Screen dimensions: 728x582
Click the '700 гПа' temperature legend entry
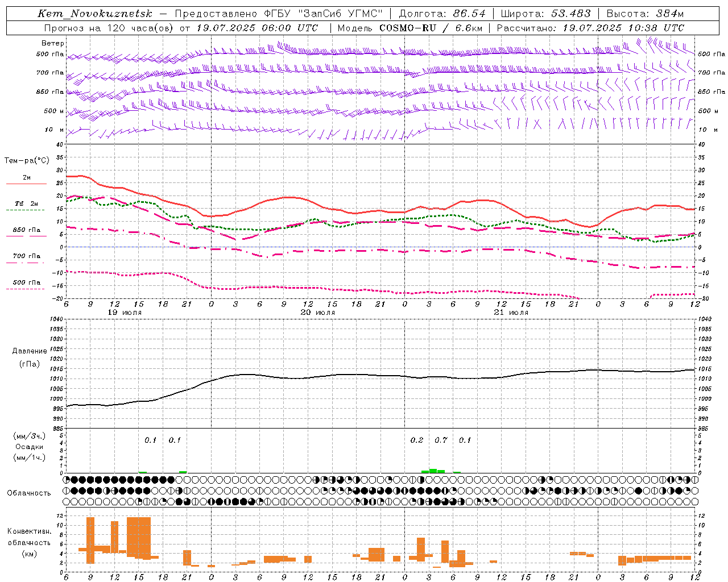(x=26, y=256)
